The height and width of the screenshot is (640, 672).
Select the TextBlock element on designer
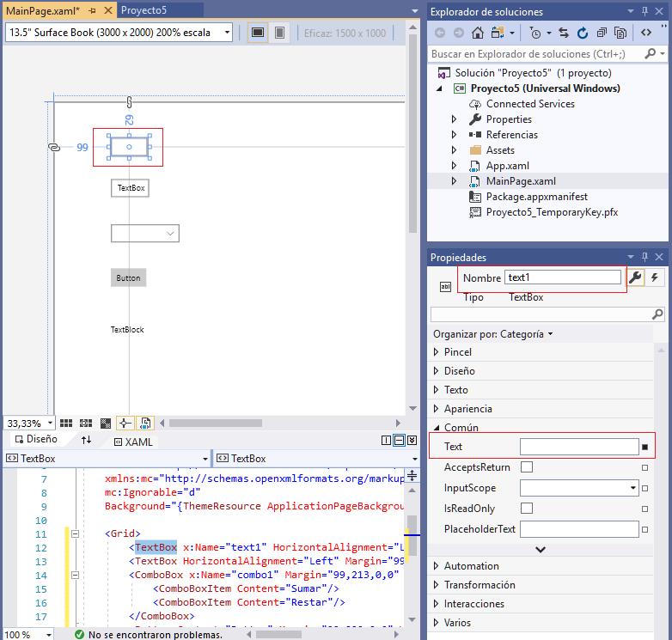127,330
